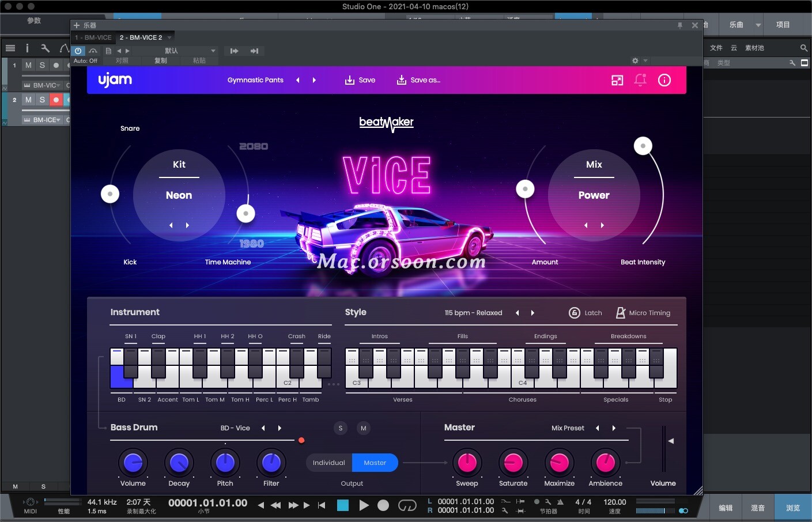Click the 120.00 tempo field
The image size is (812, 522).
(615, 502)
